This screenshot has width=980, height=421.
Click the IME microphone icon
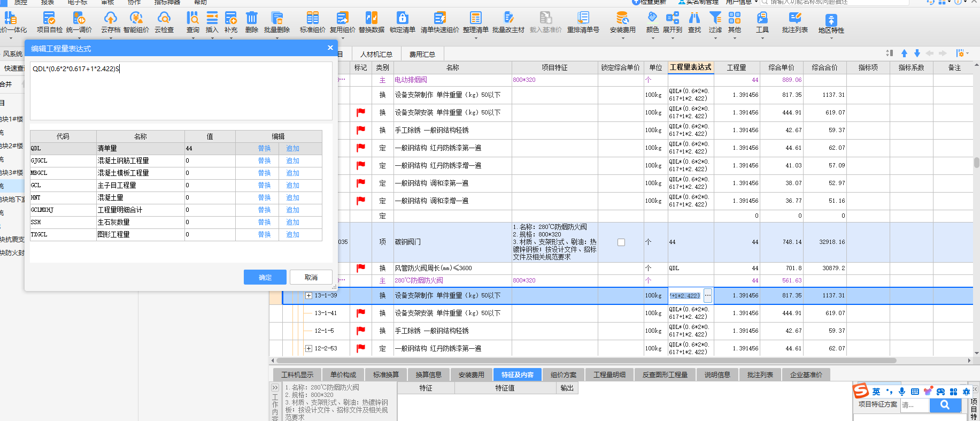tap(902, 392)
